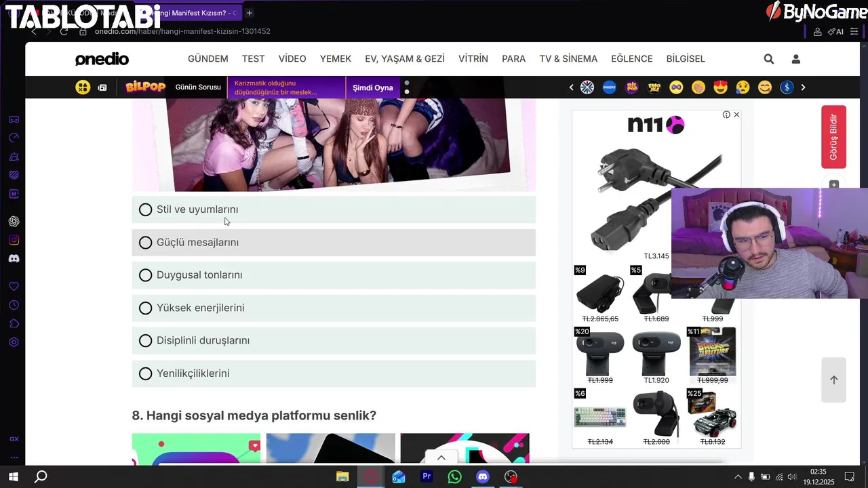The width and height of the screenshot is (868, 488).
Task: Open the TV & SİNEMA menu
Action: (568, 59)
